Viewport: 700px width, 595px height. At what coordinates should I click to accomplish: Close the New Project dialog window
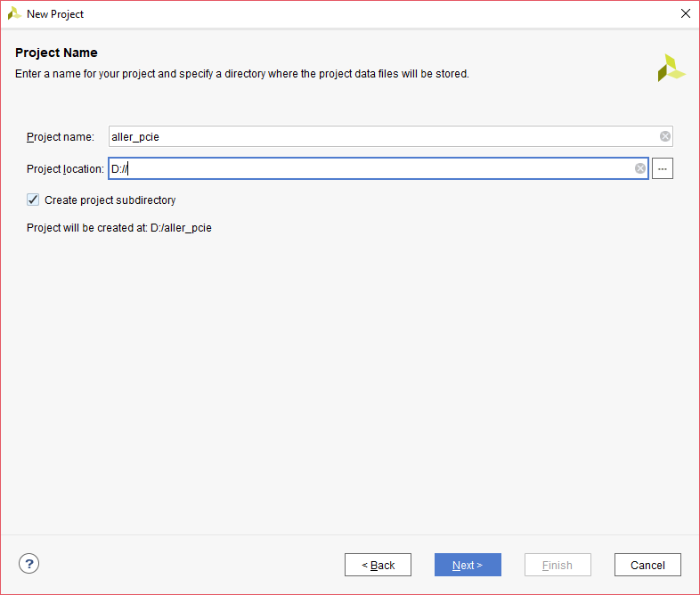point(685,14)
